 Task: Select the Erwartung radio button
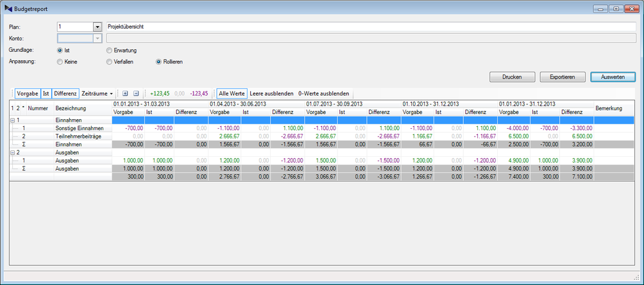tap(109, 50)
